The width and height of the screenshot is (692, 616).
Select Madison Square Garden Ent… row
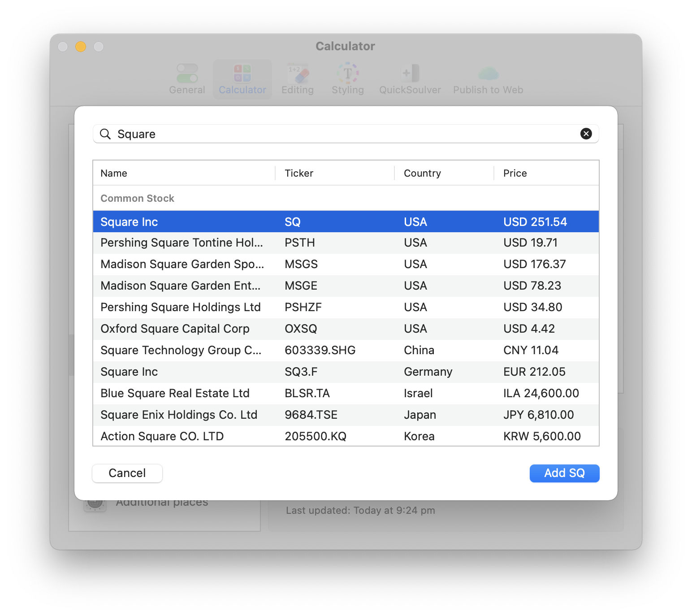click(346, 286)
